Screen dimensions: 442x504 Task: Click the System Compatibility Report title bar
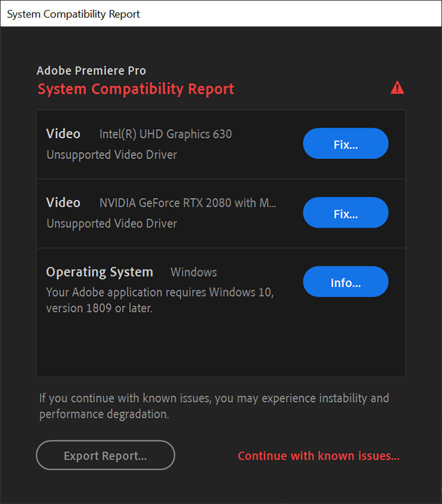[72, 14]
